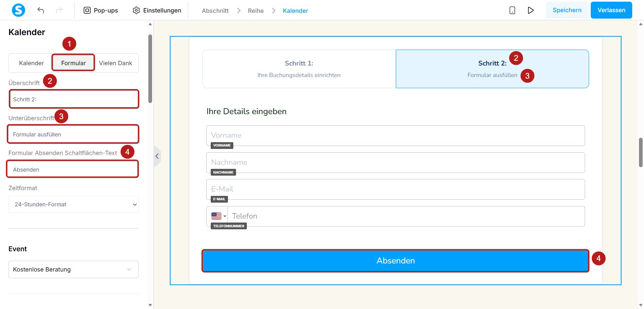This screenshot has height=309, width=644.
Task: Click the Abschnitt breadcrumb
Action: [215, 11]
